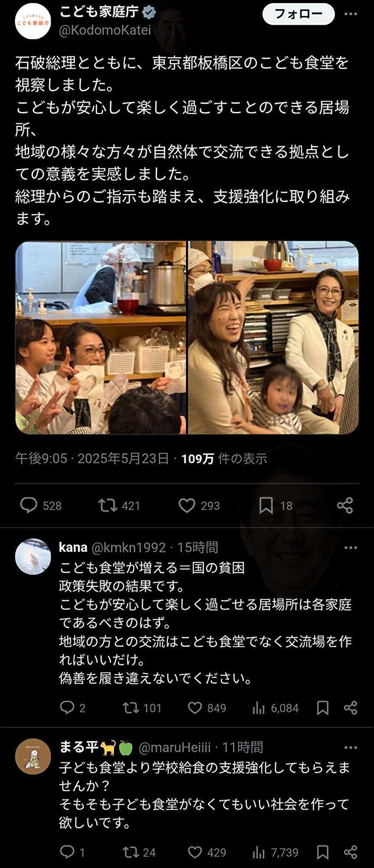Share まる平's reply

tap(351, 852)
